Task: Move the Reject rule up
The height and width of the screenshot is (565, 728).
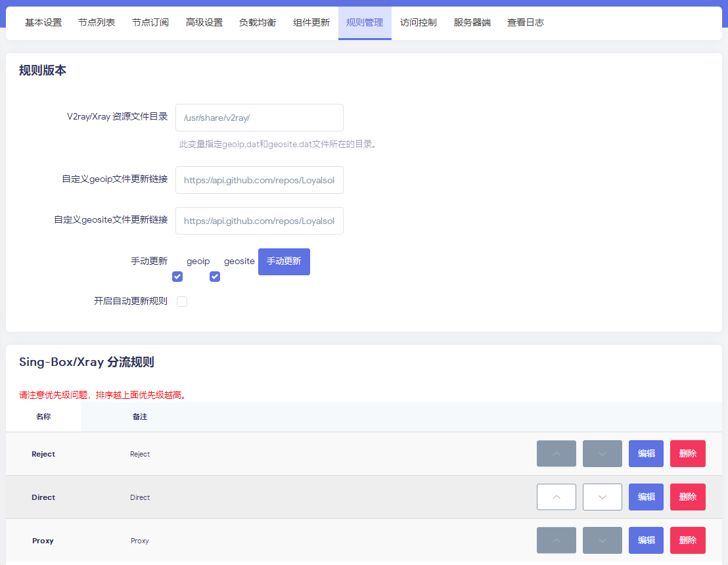Action: coord(556,454)
